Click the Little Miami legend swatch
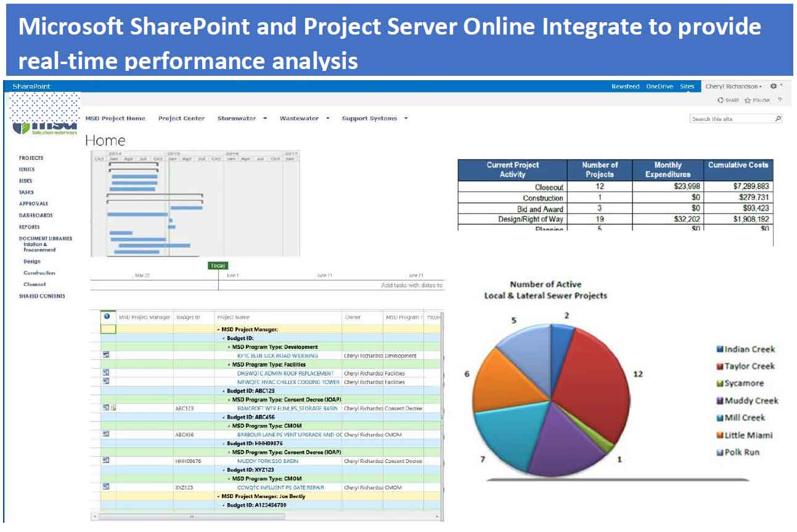The width and height of the screenshot is (797, 532). 719,435
